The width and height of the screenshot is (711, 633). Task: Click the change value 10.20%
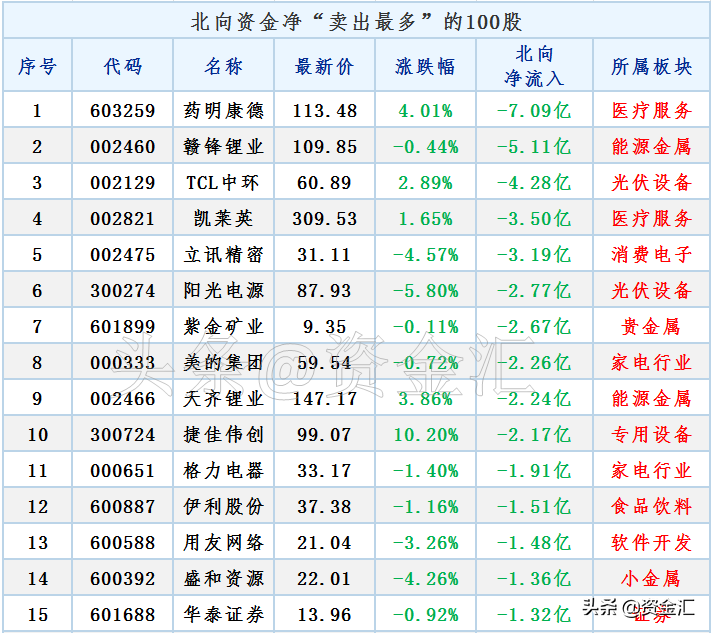coord(426,435)
